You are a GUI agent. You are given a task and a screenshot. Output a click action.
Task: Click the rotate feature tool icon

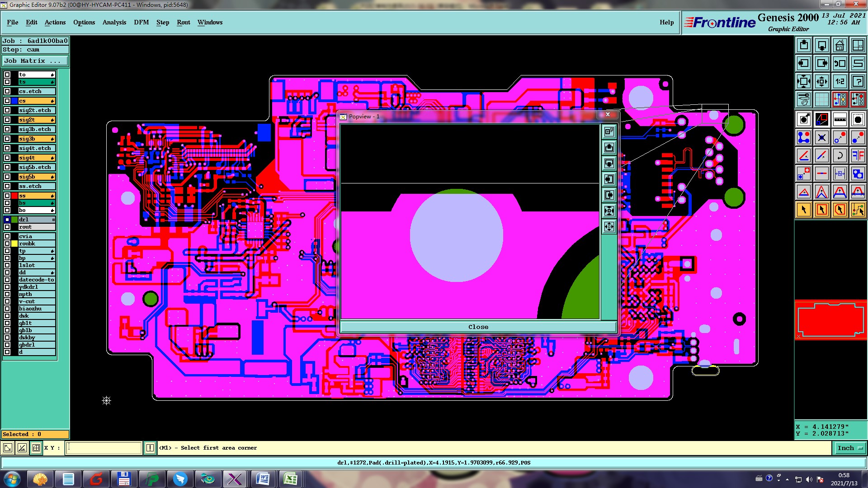coord(840,155)
